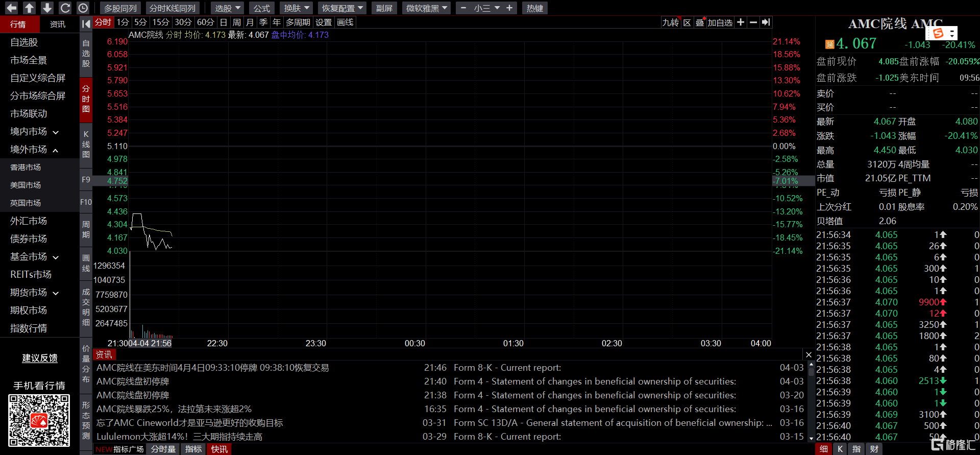Click the Sogou input method icon
The height and width of the screenshot is (455, 980).
[938, 34]
